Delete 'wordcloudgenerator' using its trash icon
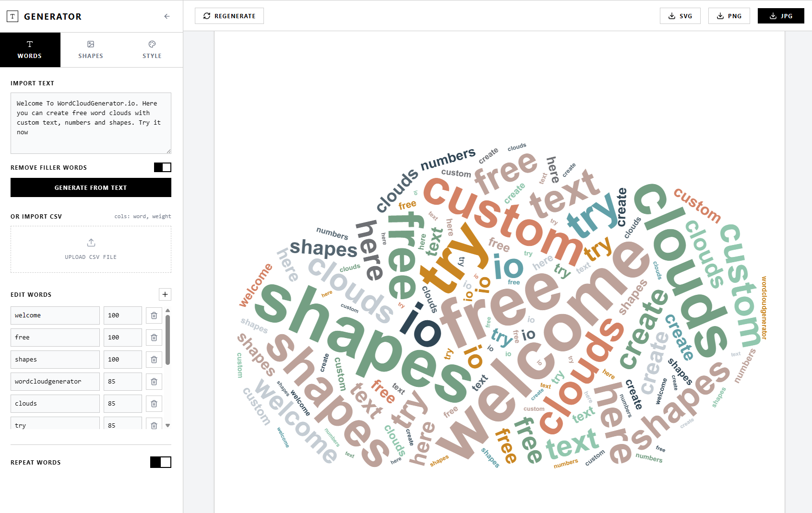Viewport: 812px width, 513px height. [154, 382]
